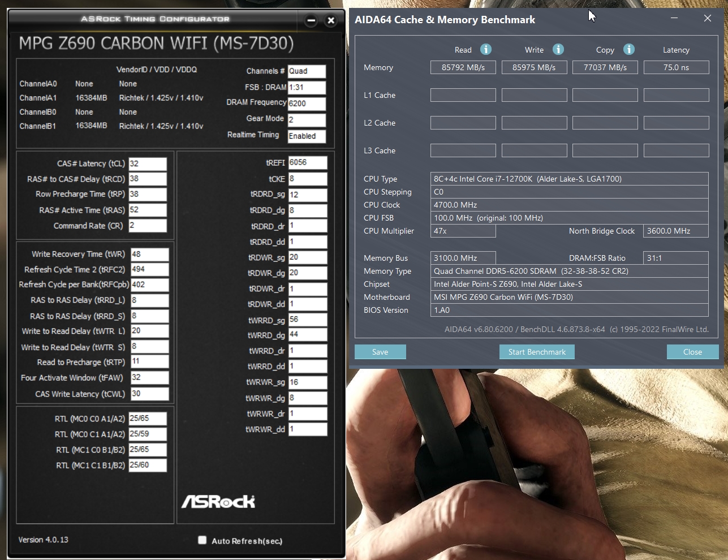Select the tRCD value field
The image size is (728, 560).
click(x=148, y=179)
